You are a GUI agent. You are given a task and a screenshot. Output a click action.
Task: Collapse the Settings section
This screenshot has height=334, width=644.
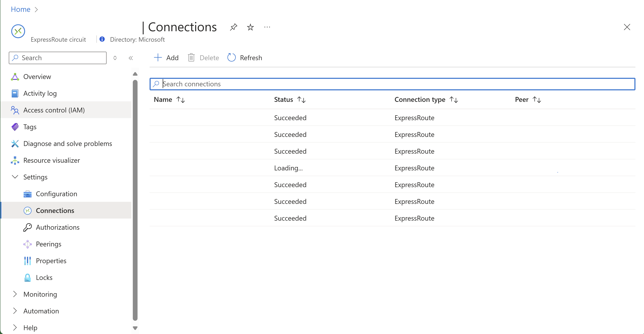pyautogui.click(x=15, y=177)
